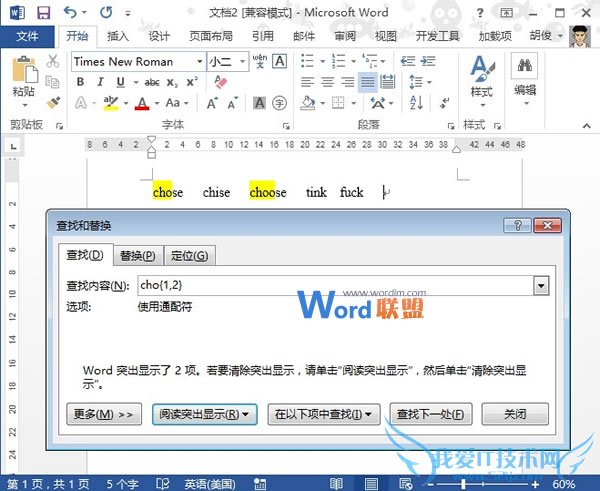Toggle underline formatting
The height and width of the screenshot is (491, 600).
tap(121, 82)
